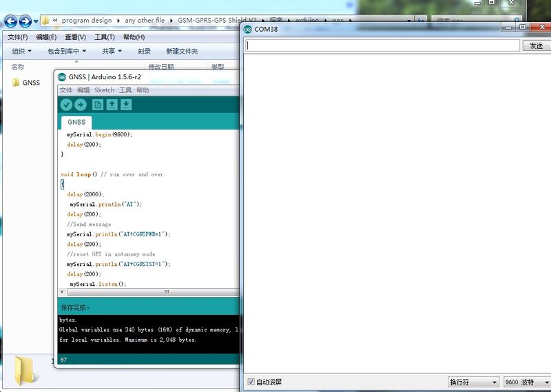Open 帮助(H) menu in Explorer
This screenshot has height=392, width=551.
134,37
